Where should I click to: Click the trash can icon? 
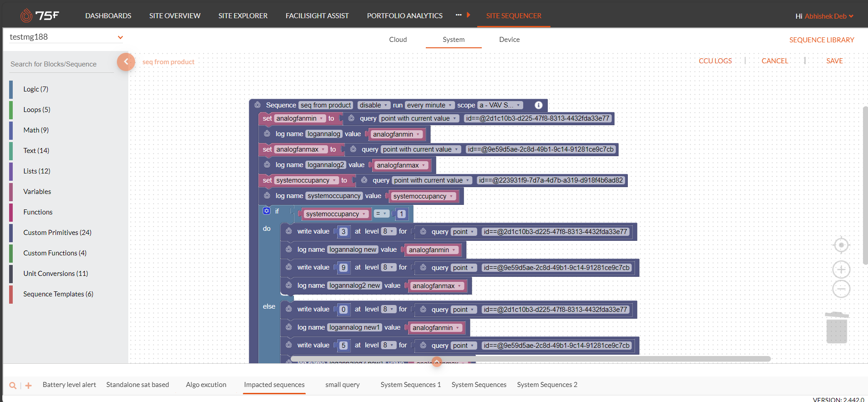point(837,328)
